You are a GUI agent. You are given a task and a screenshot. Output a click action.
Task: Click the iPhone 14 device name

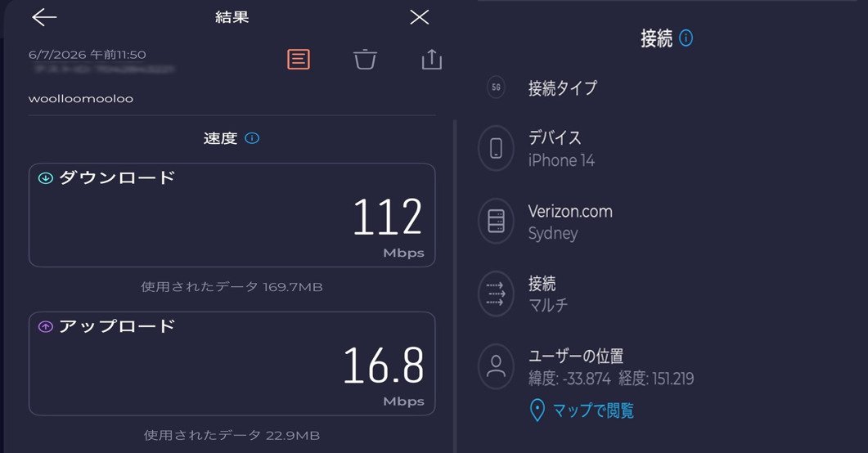[561, 160]
